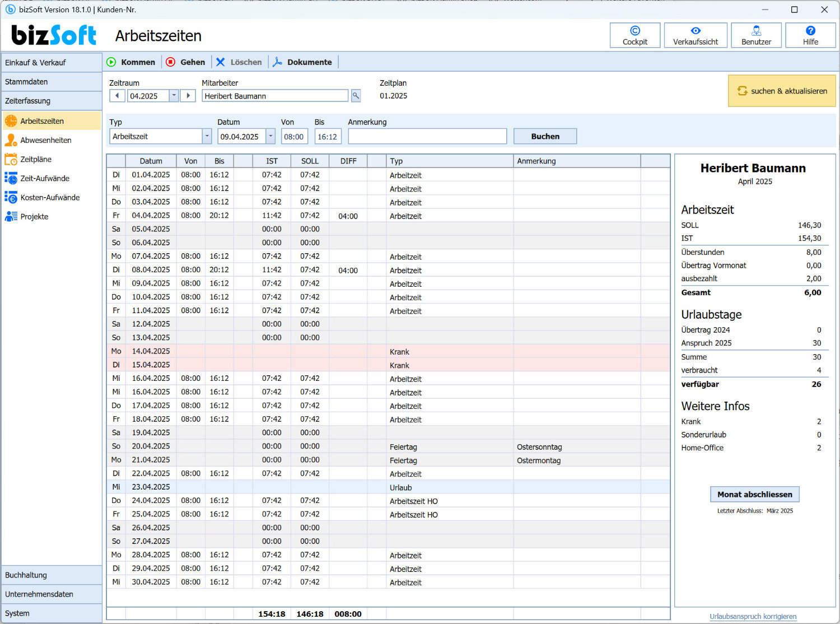Open the Cockpit view
840x624 pixels.
point(634,35)
